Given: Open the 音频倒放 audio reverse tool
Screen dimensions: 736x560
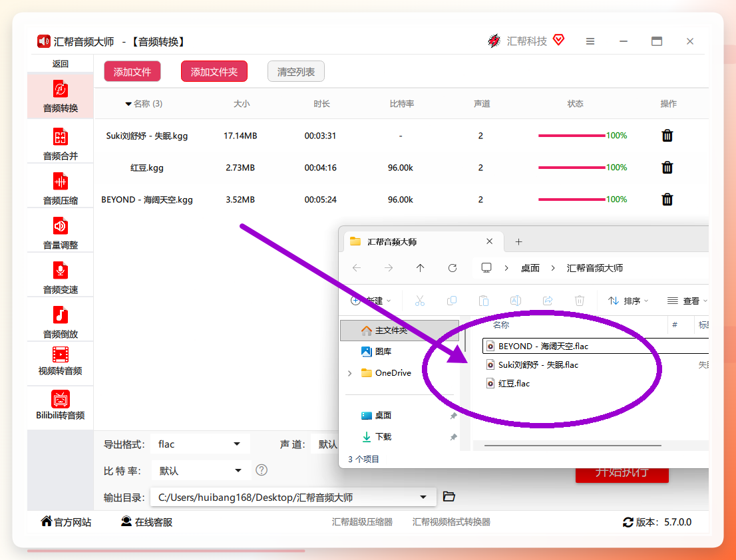Looking at the screenshot, I should 60,322.
